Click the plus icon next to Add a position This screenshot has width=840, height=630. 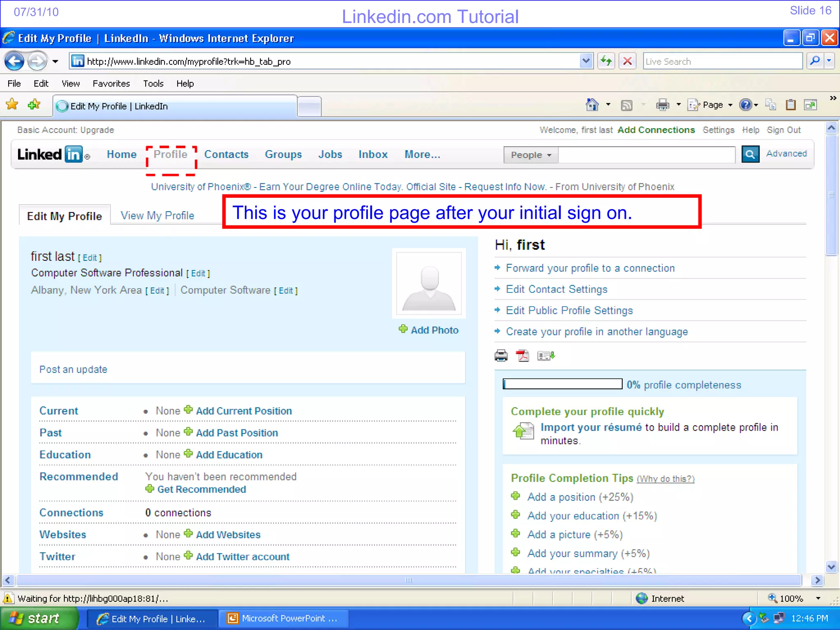516,496
